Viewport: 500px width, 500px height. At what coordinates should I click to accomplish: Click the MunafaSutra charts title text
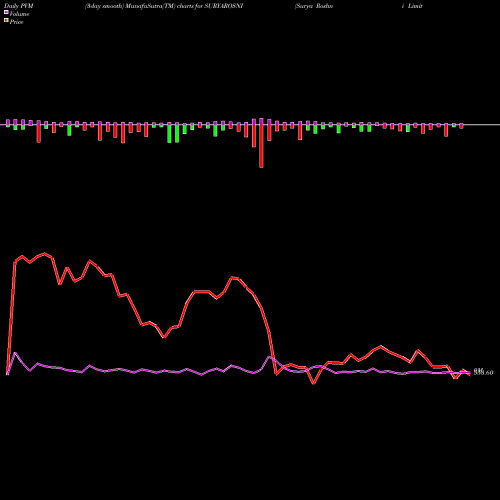(x=164, y=6)
